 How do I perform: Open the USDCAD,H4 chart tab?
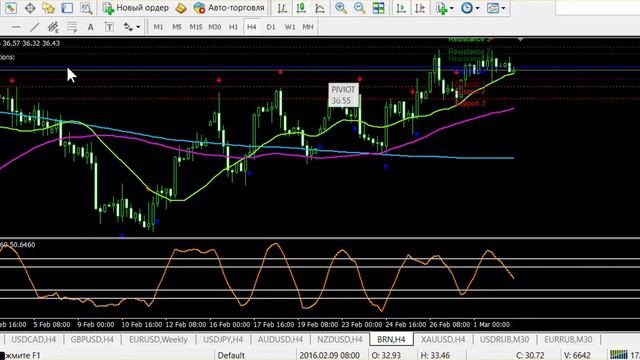[33, 339]
